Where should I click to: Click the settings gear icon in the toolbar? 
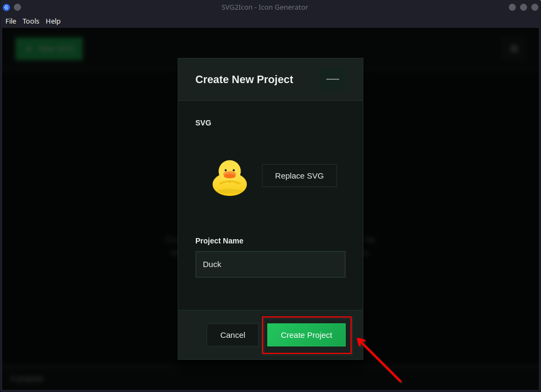(x=514, y=48)
